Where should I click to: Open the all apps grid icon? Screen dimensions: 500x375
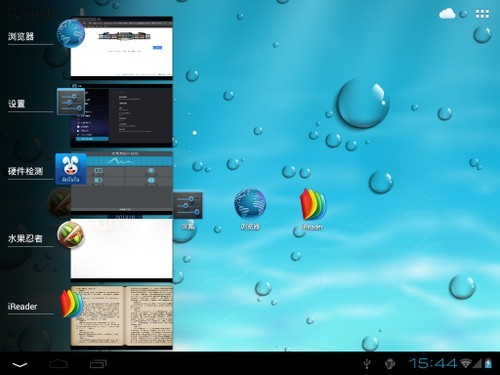pyautogui.click(x=482, y=14)
